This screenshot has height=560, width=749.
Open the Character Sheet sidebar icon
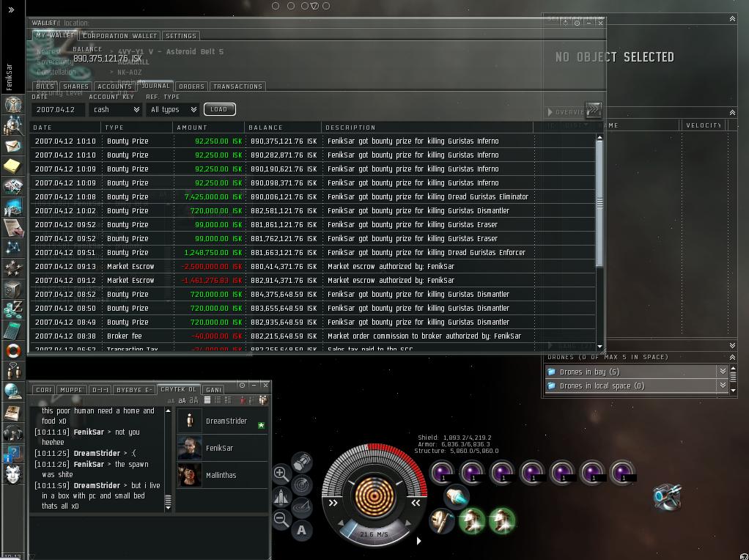point(13,103)
